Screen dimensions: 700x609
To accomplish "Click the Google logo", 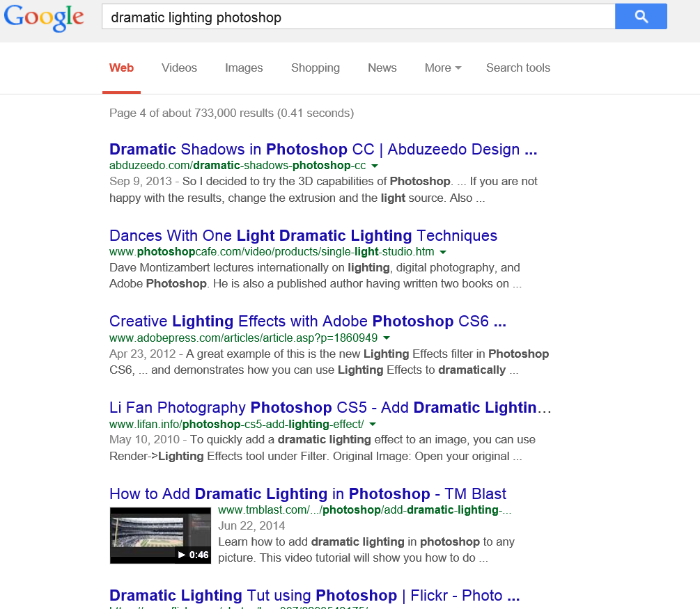I will click(x=44, y=18).
